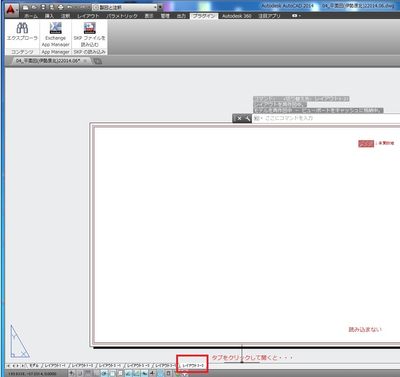The width and height of the screenshot is (400, 377).
Task: Toggle the Grid display status bar button
Action: pyautogui.click(x=88, y=373)
